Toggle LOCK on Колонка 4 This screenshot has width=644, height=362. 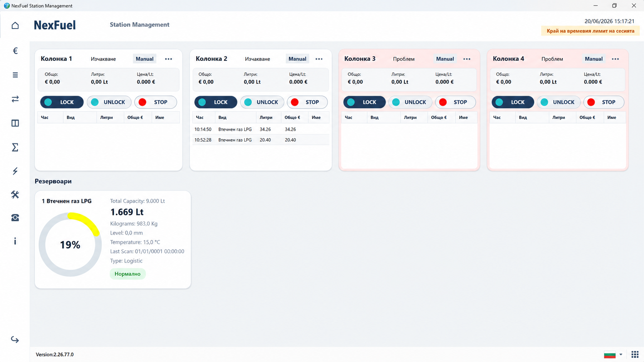coord(513,102)
